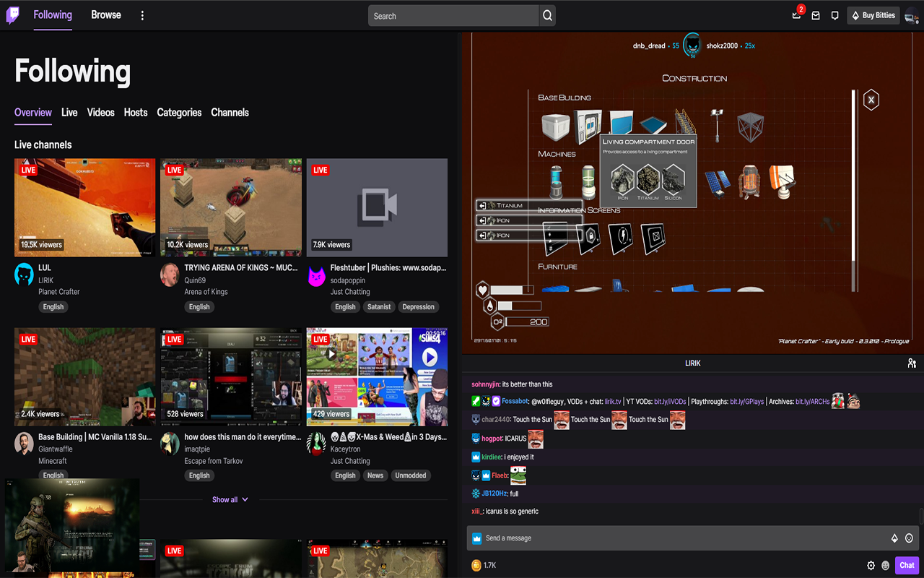Select the Overview tab

click(x=33, y=112)
